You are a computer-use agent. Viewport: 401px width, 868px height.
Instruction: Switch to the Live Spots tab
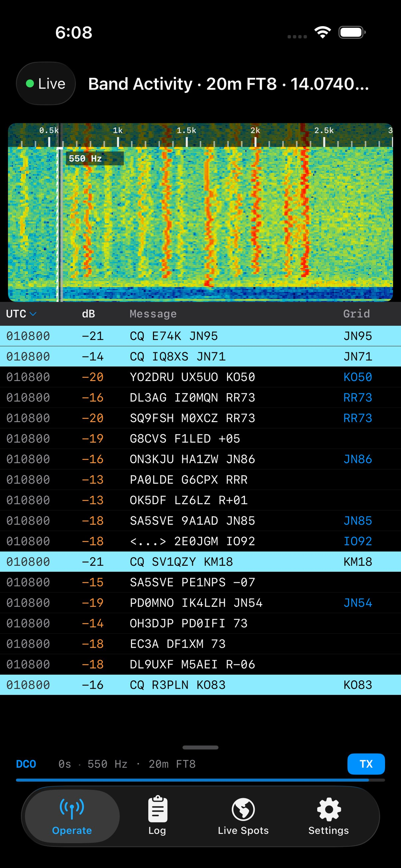point(243,816)
